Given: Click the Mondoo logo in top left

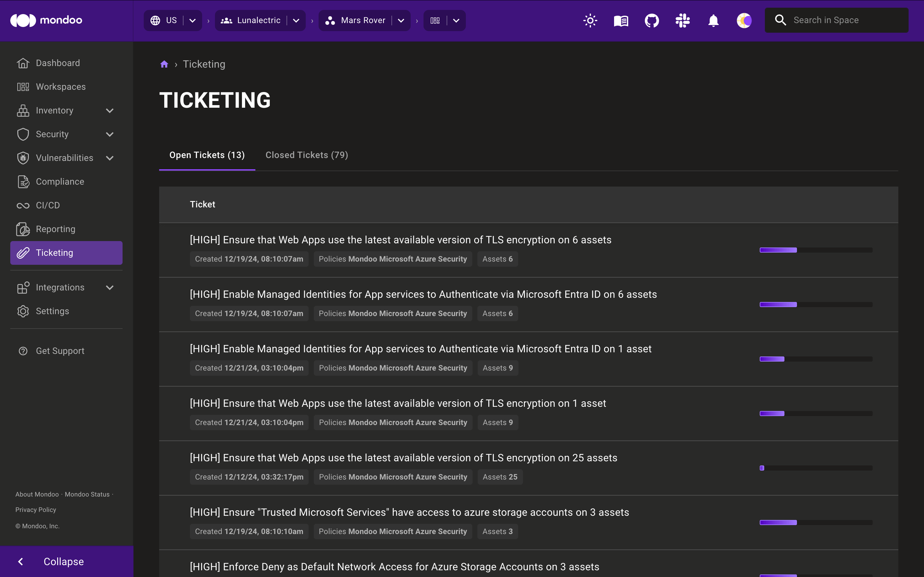Looking at the screenshot, I should [47, 20].
